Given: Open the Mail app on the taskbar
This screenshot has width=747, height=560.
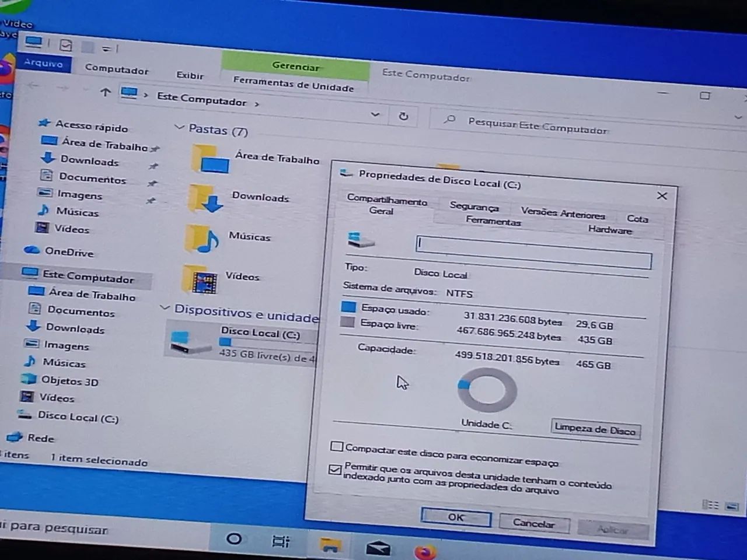Looking at the screenshot, I should (x=378, y=548).
